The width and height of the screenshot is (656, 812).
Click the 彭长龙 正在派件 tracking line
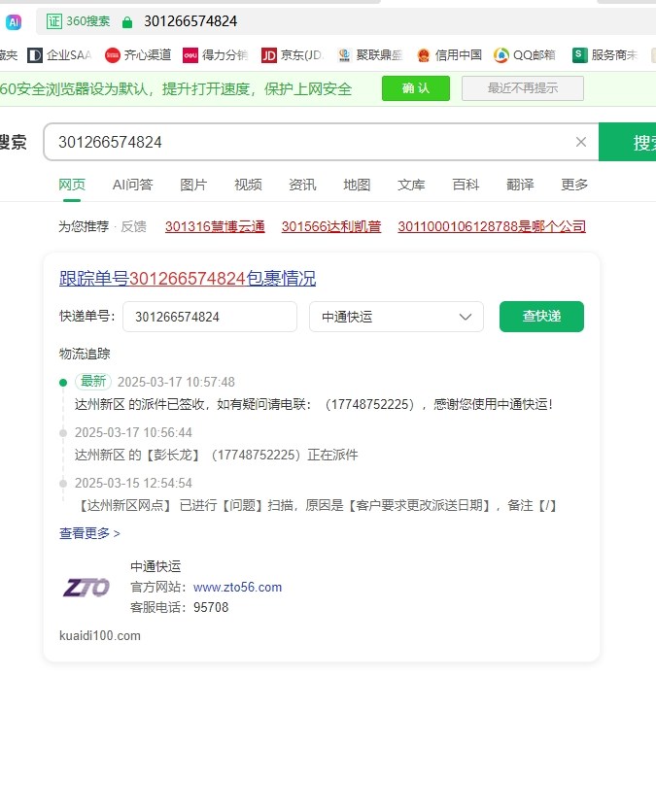click(216, 456)
